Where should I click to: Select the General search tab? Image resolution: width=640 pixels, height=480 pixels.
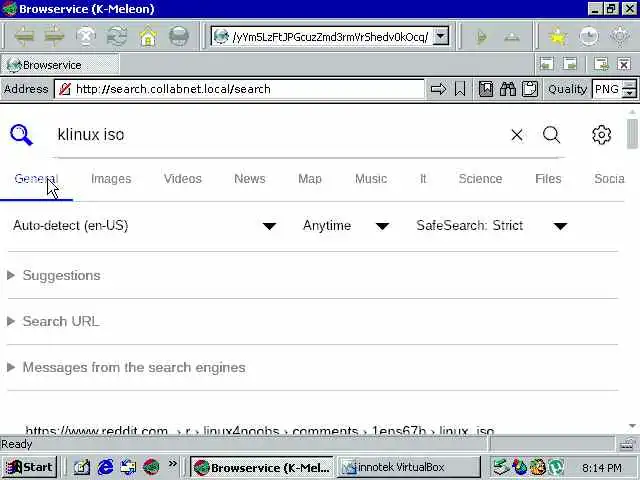point(36,179)
